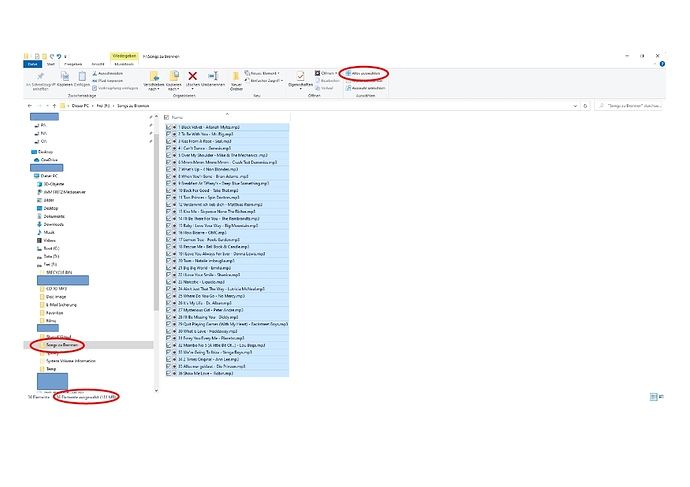
Task: Open the 'Neues Element' dropdown
Action: [x=262, y=73]
